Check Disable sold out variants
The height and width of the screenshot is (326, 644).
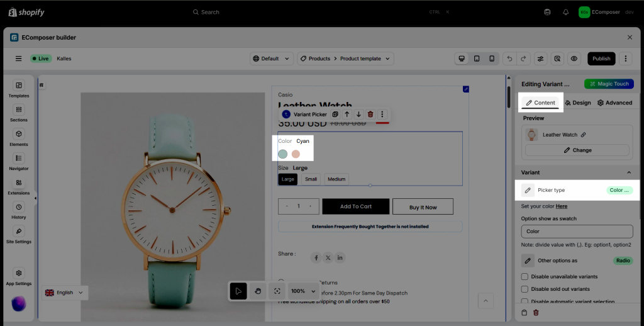point(525,289)
